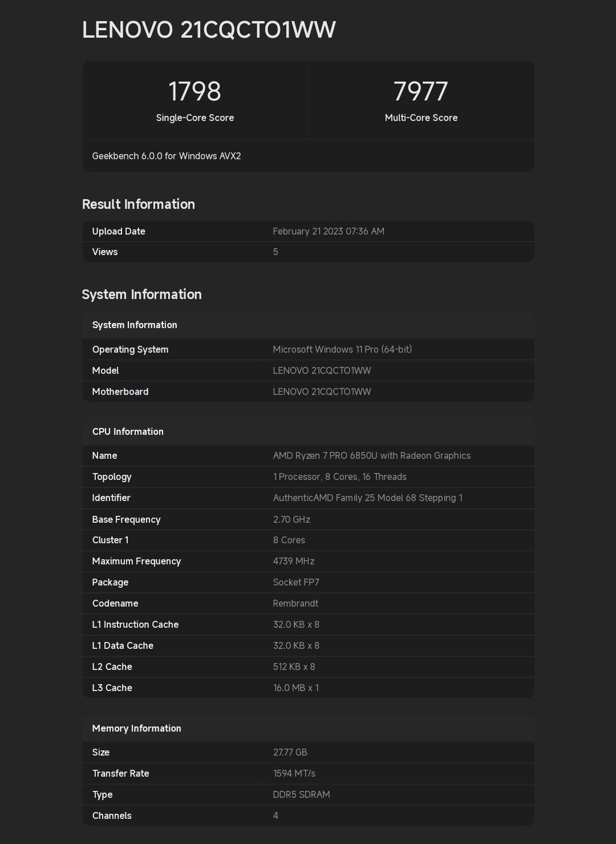Select the Model value LENOVO 21CQCTO1WW
Viewport: 616px width, 844px height.
322,370
